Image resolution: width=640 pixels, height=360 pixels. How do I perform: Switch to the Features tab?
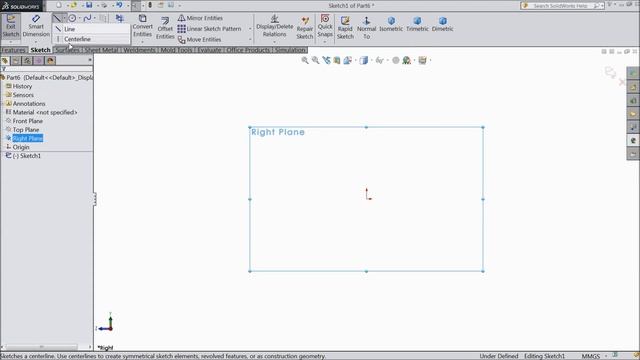13,50
